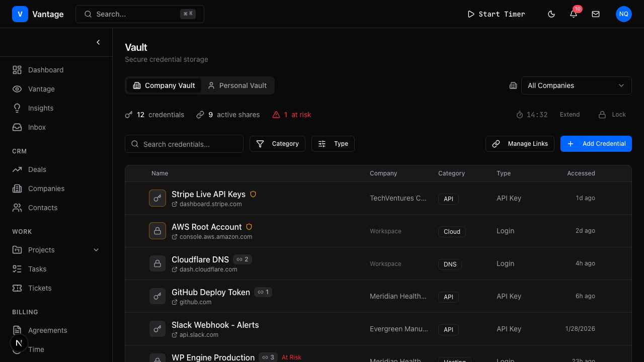Open the Category filter
The width and height of the screenshot is (644, 362).
coord(277,144)
